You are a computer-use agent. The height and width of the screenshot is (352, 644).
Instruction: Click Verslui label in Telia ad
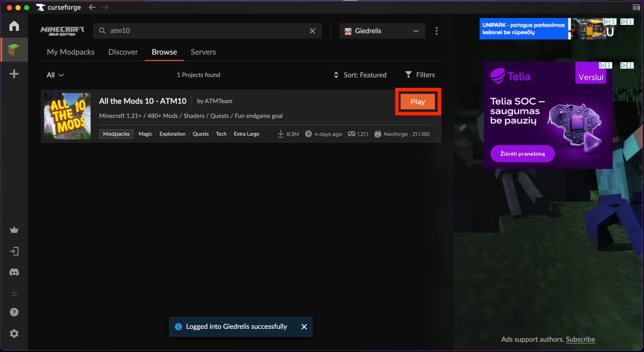click(x=591, y=77)
